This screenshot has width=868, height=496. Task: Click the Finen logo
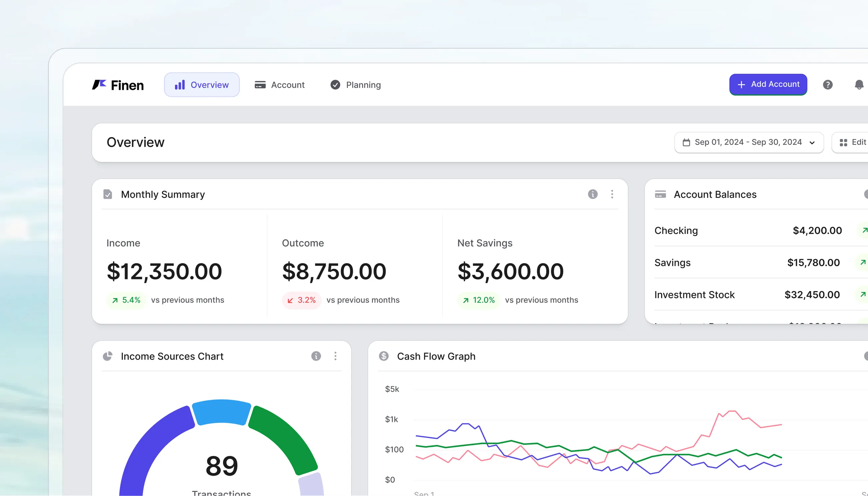click(x=118, y=85)
